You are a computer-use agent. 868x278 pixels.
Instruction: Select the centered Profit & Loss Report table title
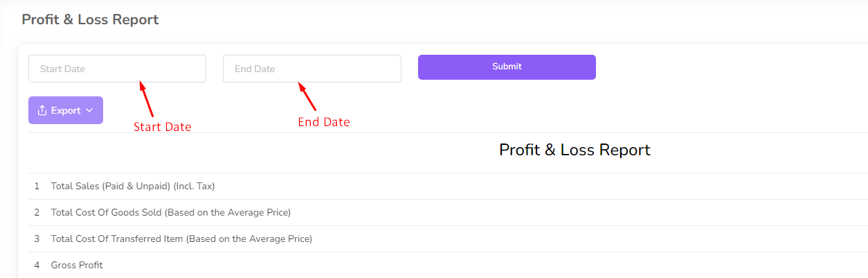click(575, 150)
